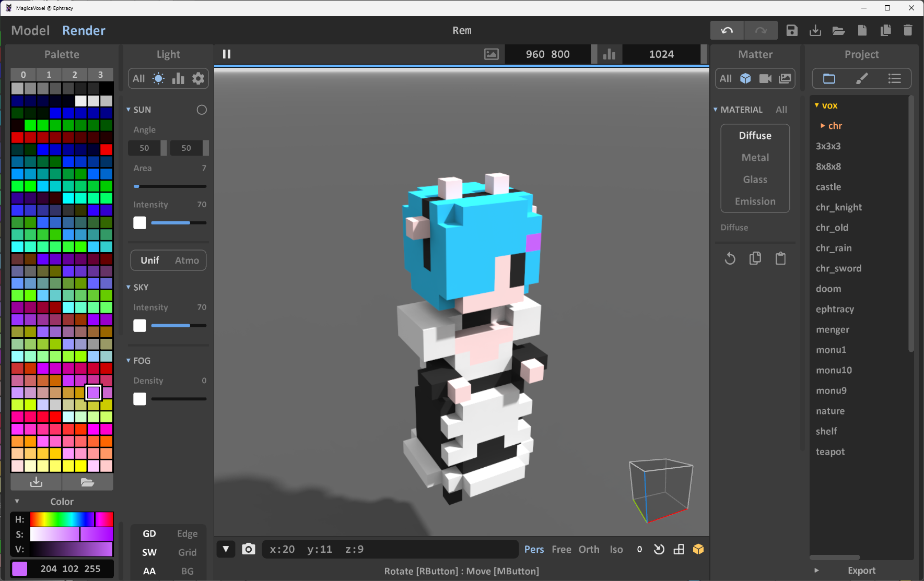Open camera settings in Matter panel
The width and height of the screenshot is (924, 581).
tap(765, 78)
